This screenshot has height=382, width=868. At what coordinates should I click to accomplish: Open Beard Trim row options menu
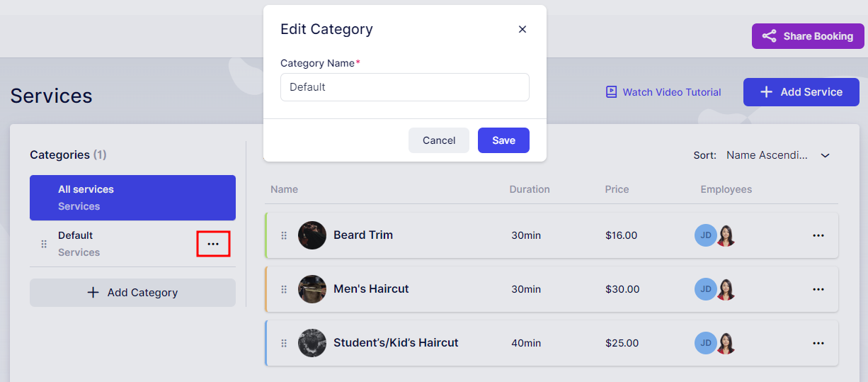[818, 235]
